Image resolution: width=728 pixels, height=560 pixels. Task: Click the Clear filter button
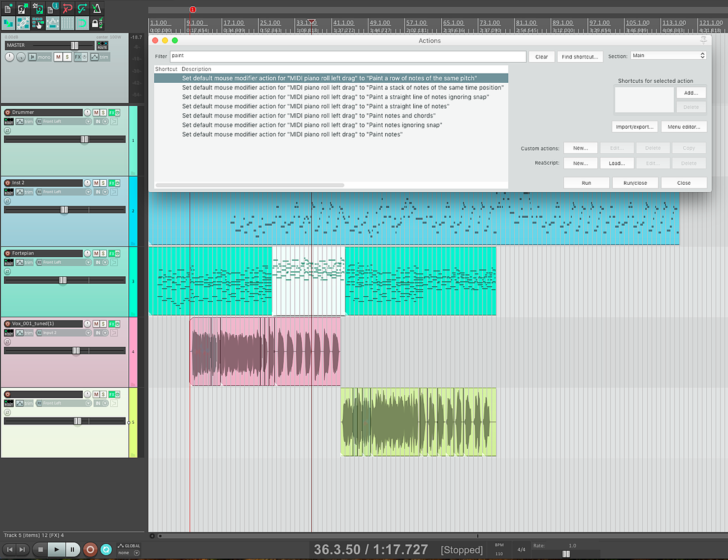coord(541,57)
